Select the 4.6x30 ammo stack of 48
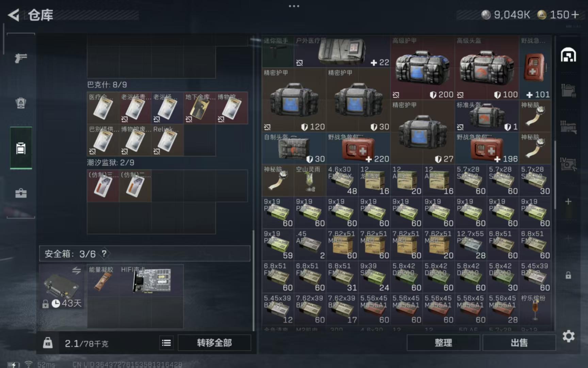The width and height of the screenshot is (588, 368). [342, 180]
